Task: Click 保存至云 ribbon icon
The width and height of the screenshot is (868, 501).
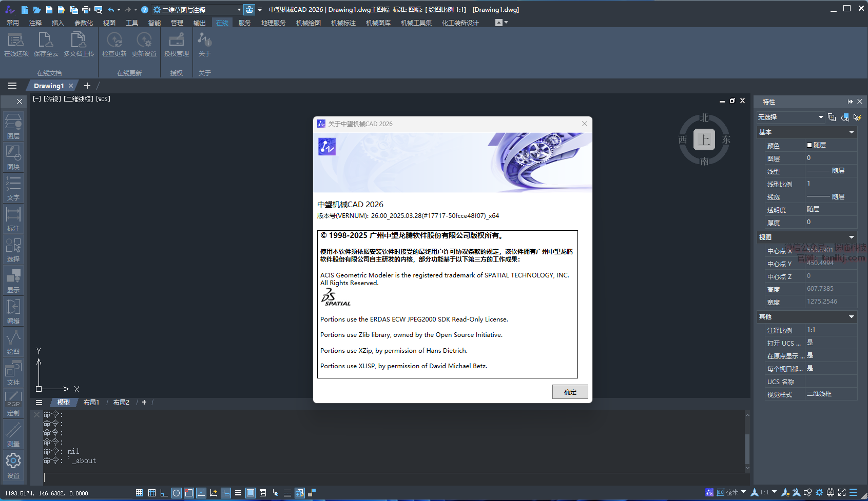Action: [x=46, y=44]
